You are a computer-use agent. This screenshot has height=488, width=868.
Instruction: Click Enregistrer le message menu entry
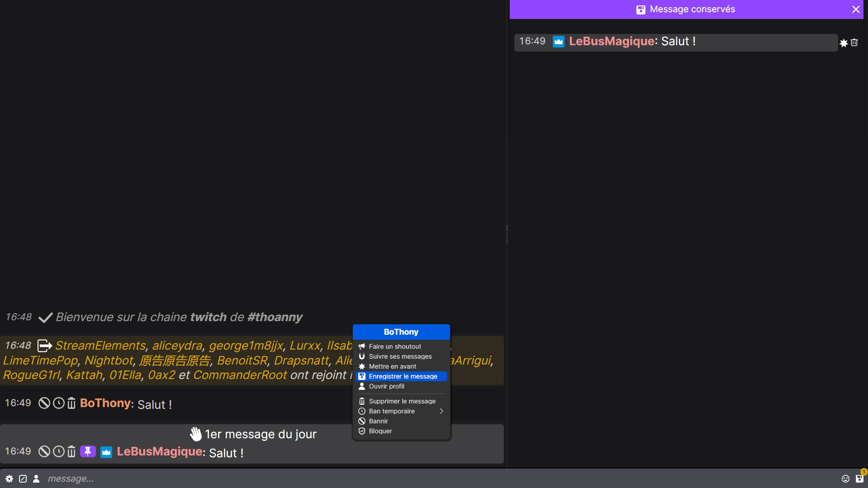click(x=401, y=376)
